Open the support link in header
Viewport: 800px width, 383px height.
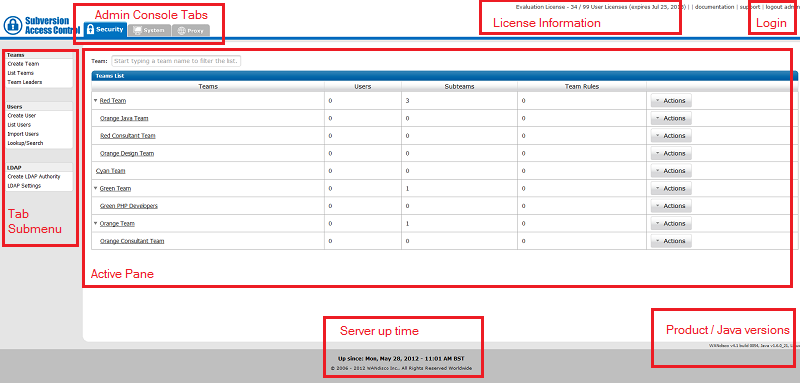[x=749, y=7]
